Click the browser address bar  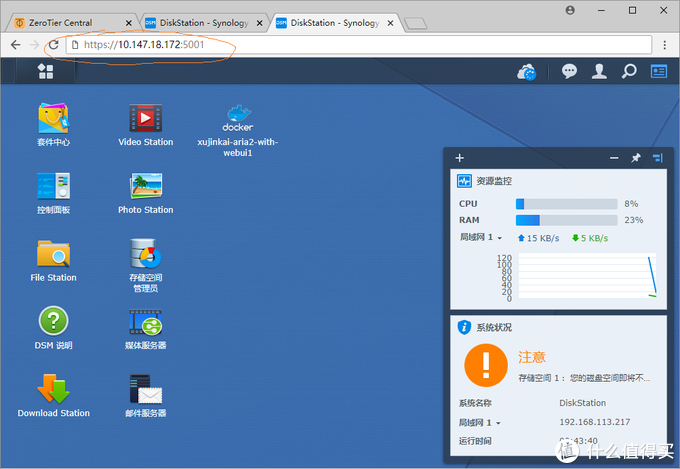click(x=300, y=45)
